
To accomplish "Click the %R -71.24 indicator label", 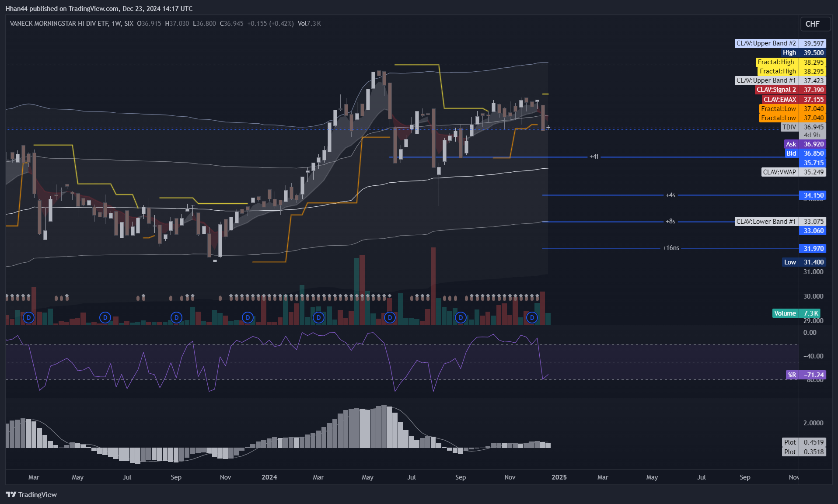I will point(806,375).
